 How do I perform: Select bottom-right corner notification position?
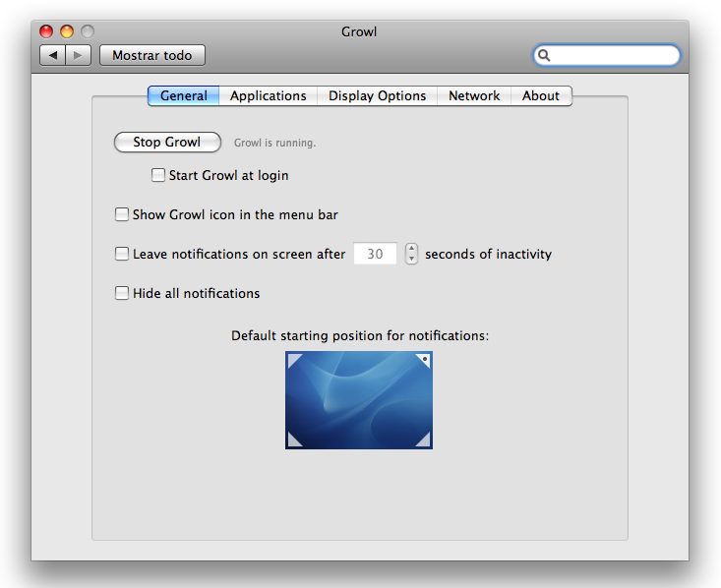point(423,440)
